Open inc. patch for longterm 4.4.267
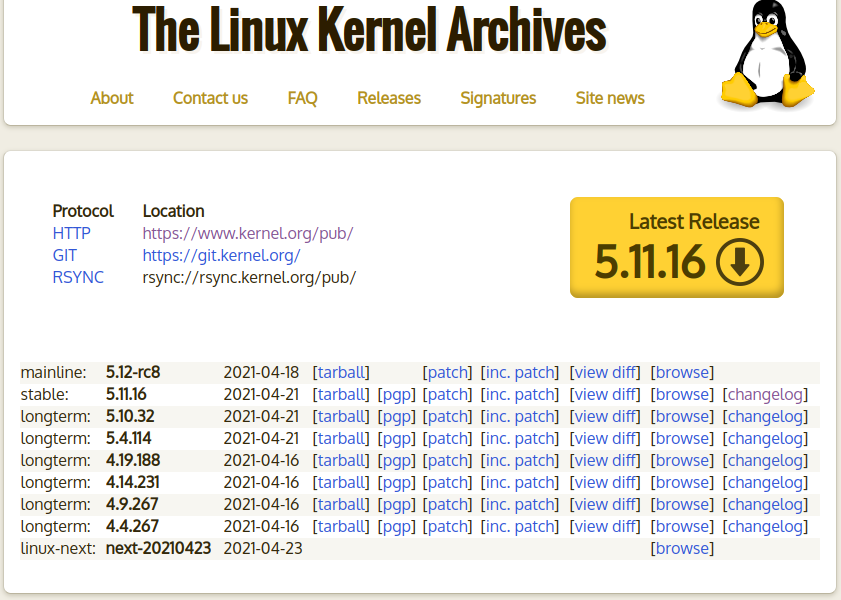This screenshot has width=841, height=600. (520, 526)
